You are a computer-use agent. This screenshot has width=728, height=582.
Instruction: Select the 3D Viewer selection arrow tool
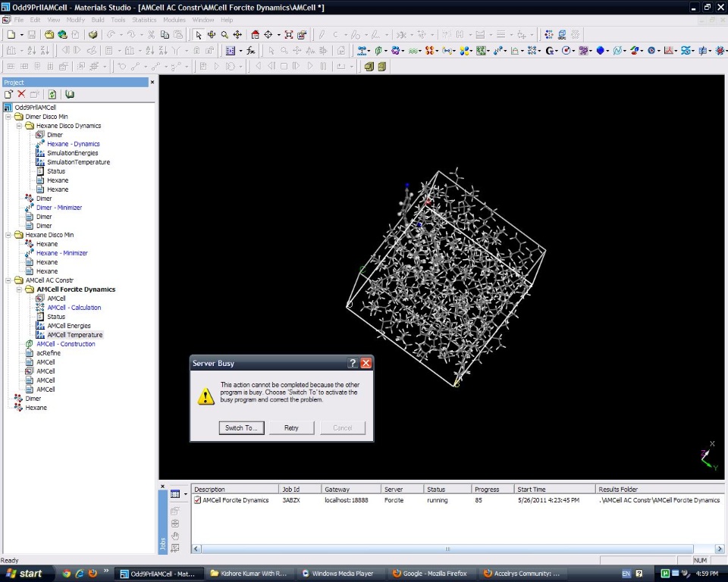(199, 35)
